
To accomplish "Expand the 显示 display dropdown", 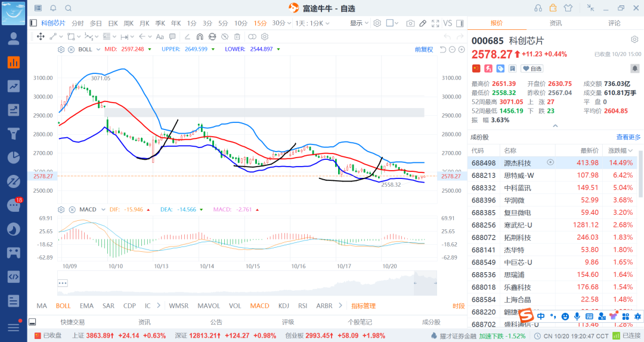I will tap(360, 23).
